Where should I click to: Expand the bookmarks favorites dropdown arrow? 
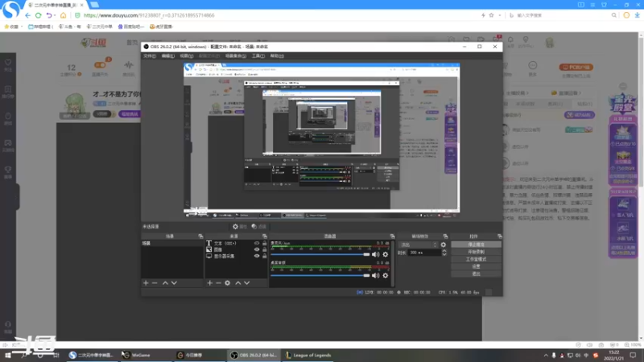click(x=22, y=27)
